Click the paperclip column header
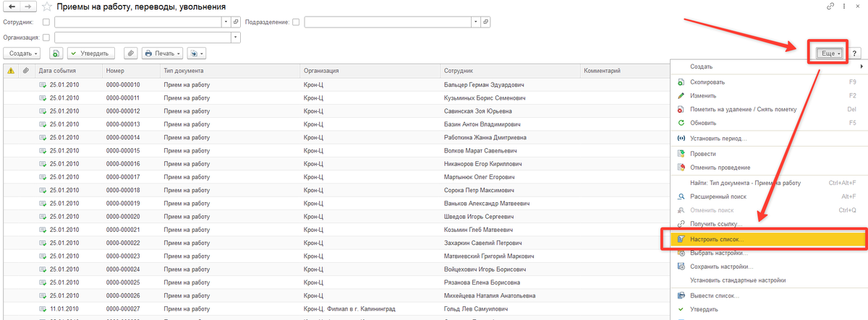Viewport: 868px width, 320px height. (26, 71)
